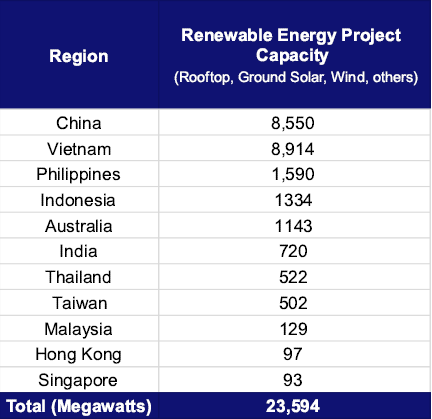Click the Rooftop, Ground Solar, Wind subtitle
The width and height of the screenshot is (432, 419).
point(296,77)
